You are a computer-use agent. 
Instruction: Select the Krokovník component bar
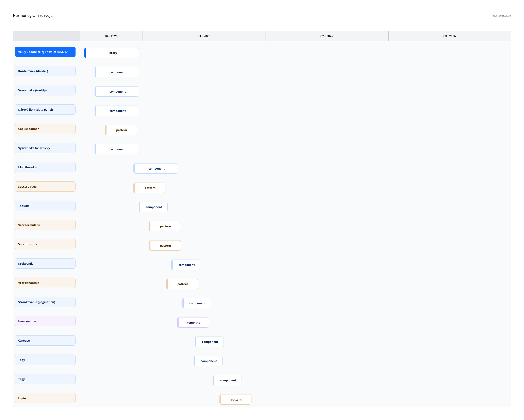186,265
